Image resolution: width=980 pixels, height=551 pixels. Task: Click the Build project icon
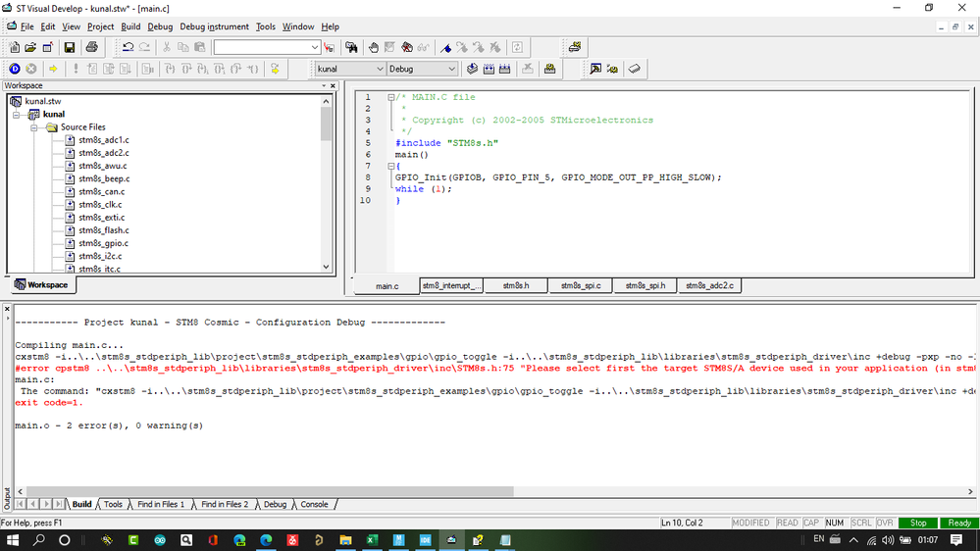pyautogui.click(x=489, y=69)
